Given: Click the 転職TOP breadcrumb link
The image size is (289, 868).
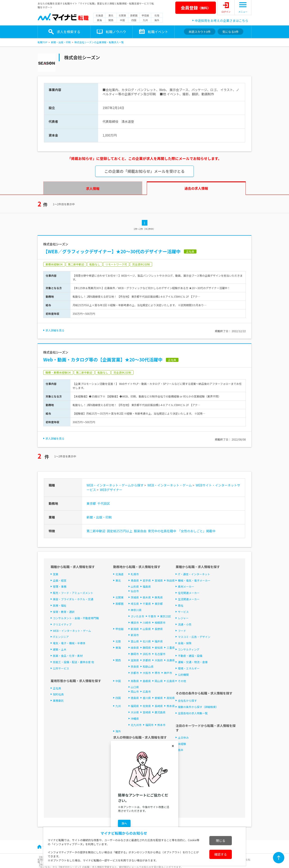Looking at the screenshot, I should coord(42,42).
